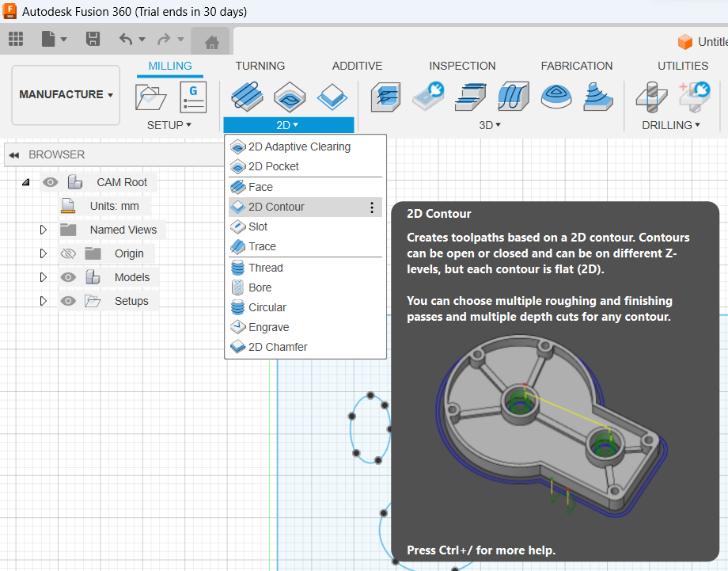Click the Units: mm document icon

[x=68, y=206]
